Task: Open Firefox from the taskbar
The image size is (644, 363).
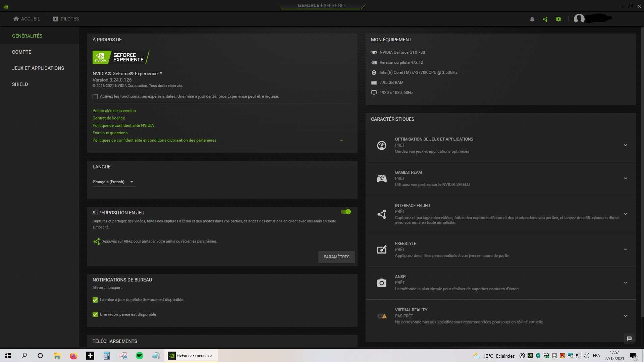Action: (73, 356)
